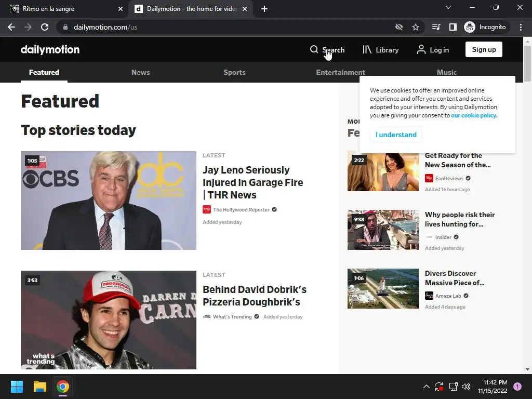Open Chrome's three-dot menu

(521, 27)
